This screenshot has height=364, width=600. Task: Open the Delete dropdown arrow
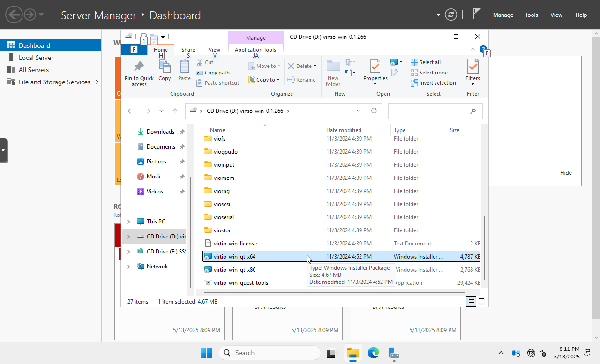pos(315,66)
